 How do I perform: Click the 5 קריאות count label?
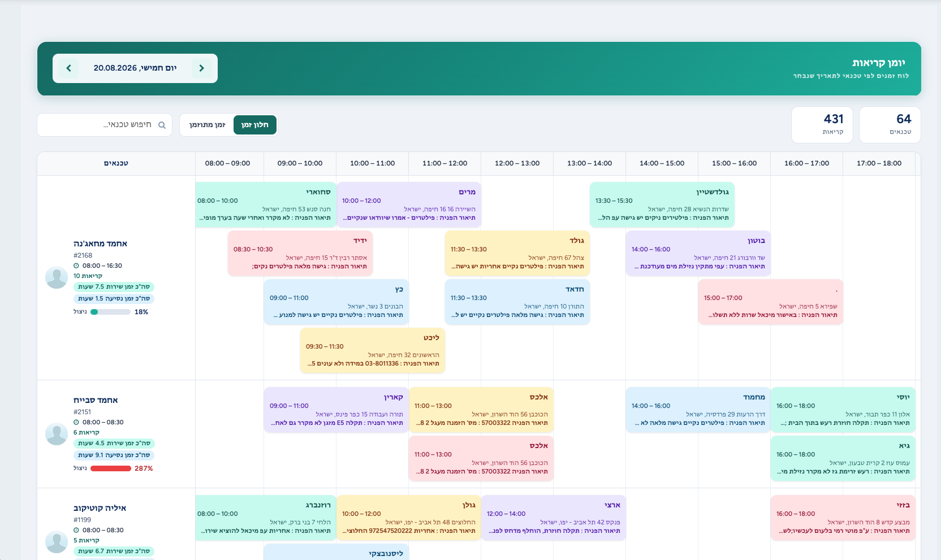coord(87,541)
